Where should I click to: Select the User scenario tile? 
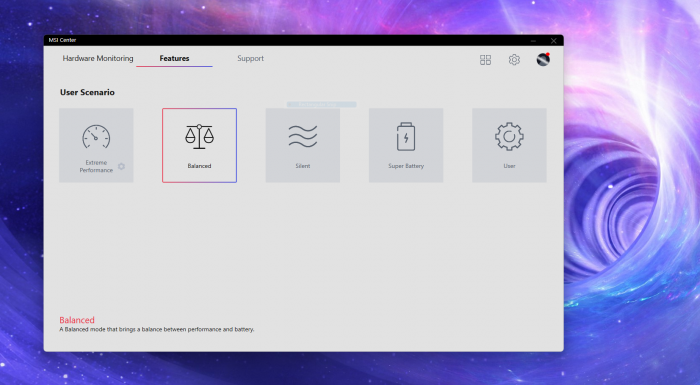point(509,145)
